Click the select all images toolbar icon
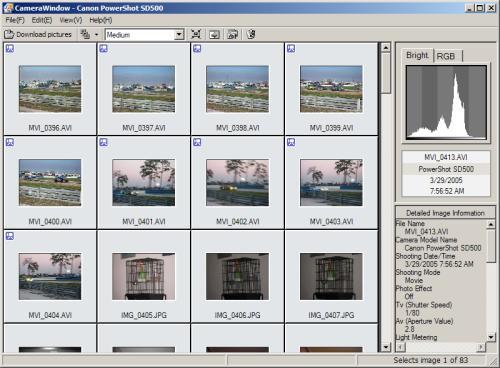This screenshot has width=500, height=368. tap(196, 34)
